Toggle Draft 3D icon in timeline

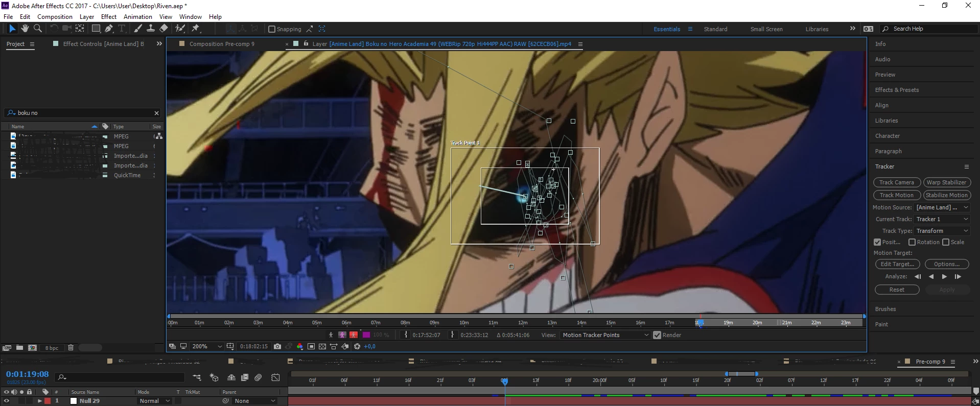click(214, 377)
